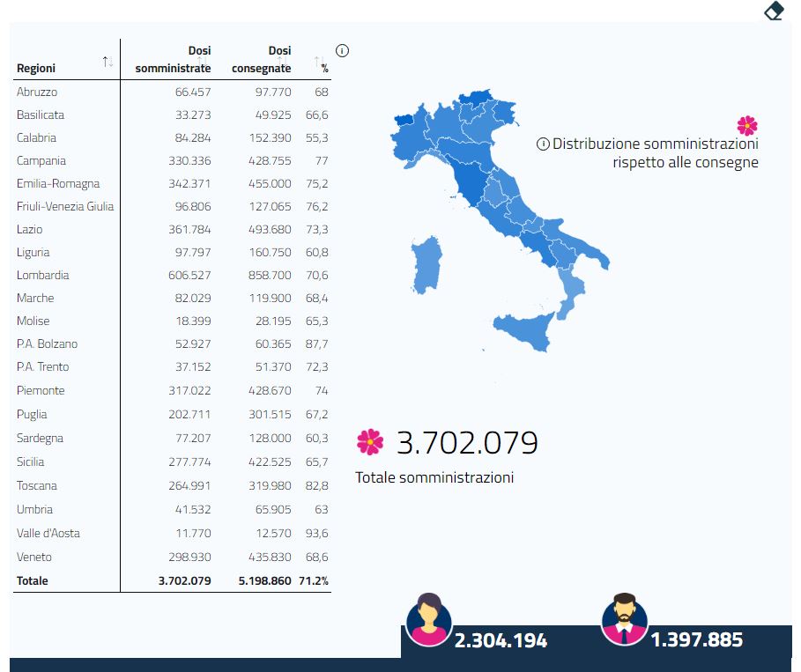Click 87,7 percentage value
This screenshot has width=801, height=672.
tap(316, 343)
